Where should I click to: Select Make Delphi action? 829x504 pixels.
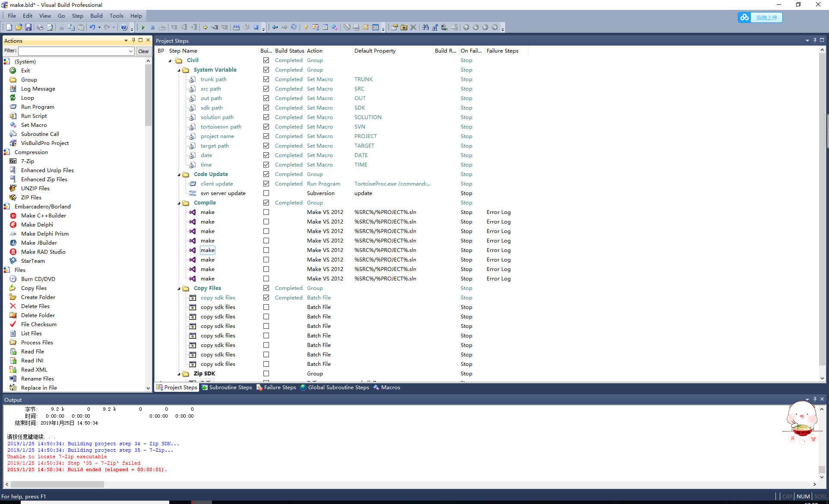tap(37, 225)
